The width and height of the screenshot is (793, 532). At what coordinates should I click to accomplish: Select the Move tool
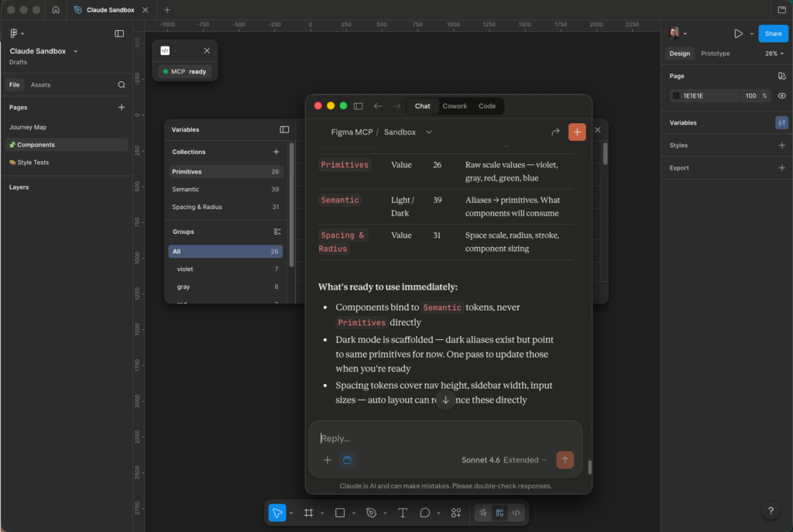276,512
